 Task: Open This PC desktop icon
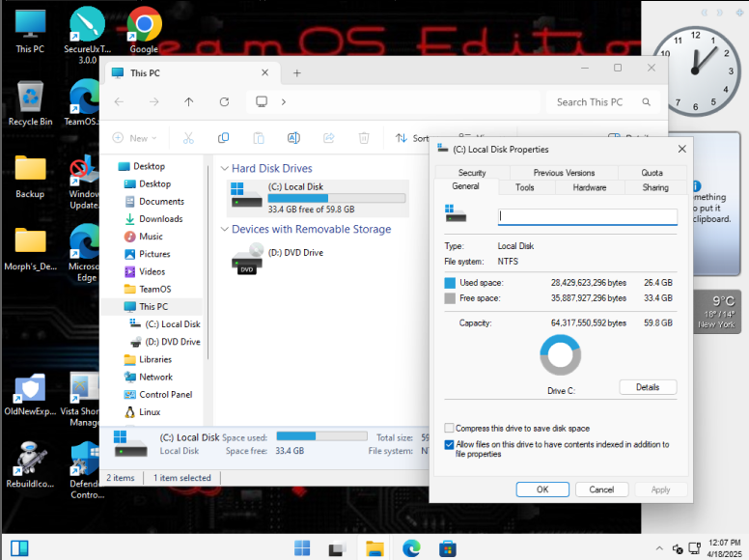30,31
